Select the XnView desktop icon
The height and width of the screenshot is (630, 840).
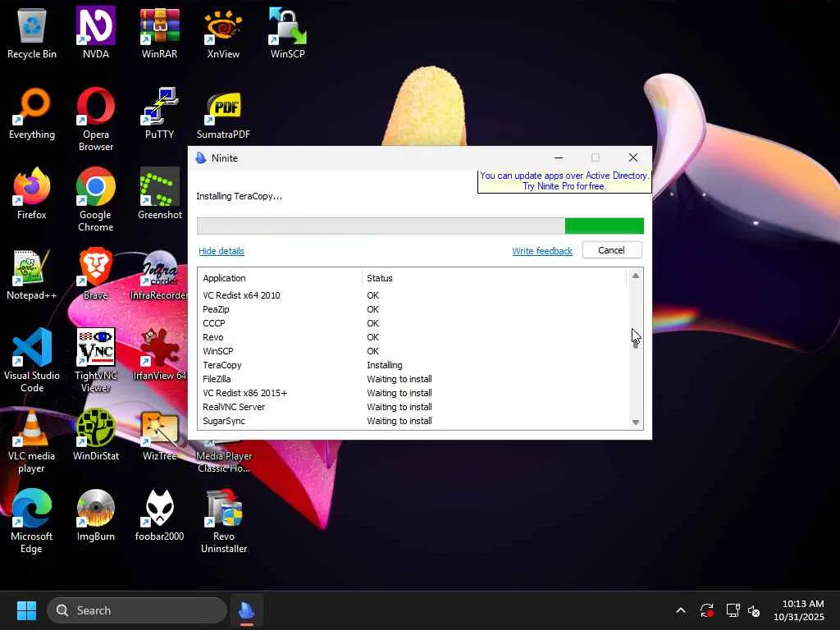pos(223,33)
